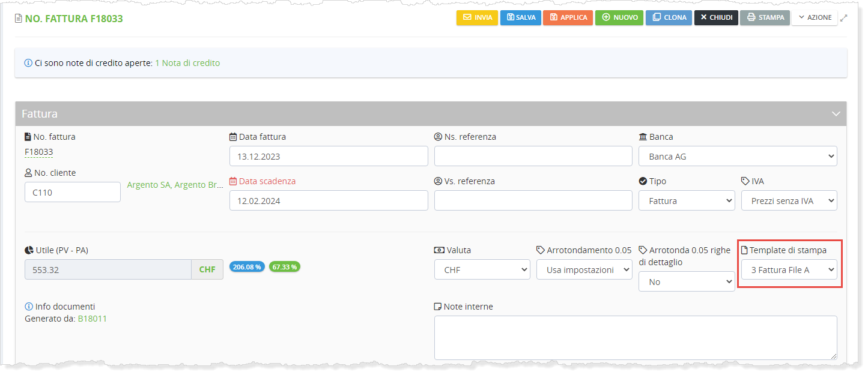The image size is (868, 375).
Task: Open the Azione menu
Action: [815, 17]
